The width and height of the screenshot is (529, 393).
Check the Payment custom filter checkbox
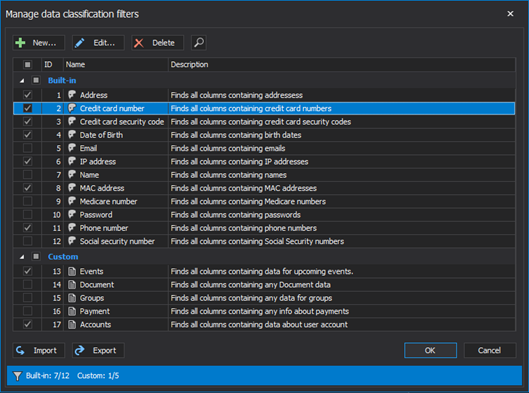28,311
